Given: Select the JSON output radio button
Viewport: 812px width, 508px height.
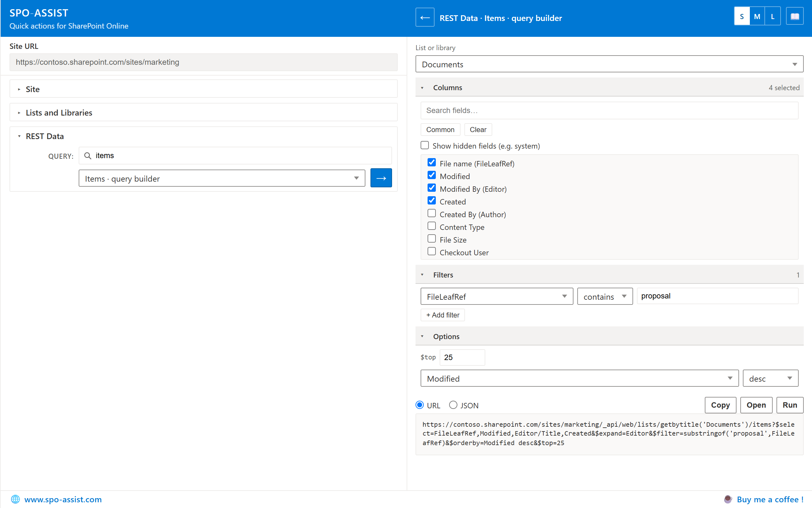Looking at the screenshot, I should pos(453,405).
